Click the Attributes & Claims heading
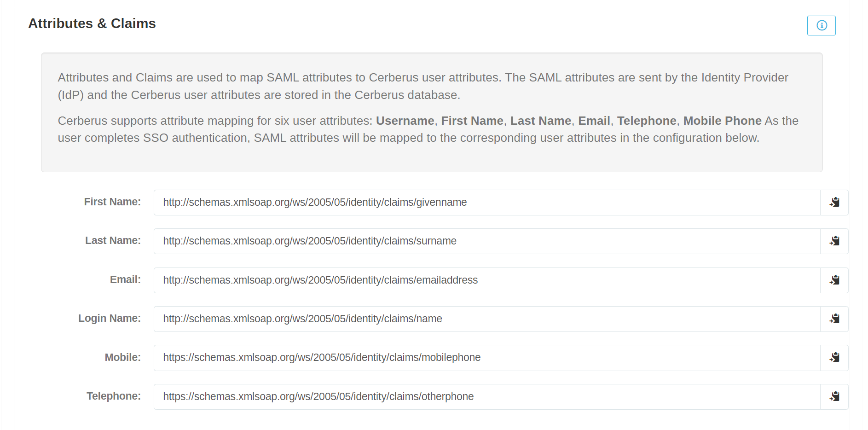 pyautogui.click(x=92, y=23)
